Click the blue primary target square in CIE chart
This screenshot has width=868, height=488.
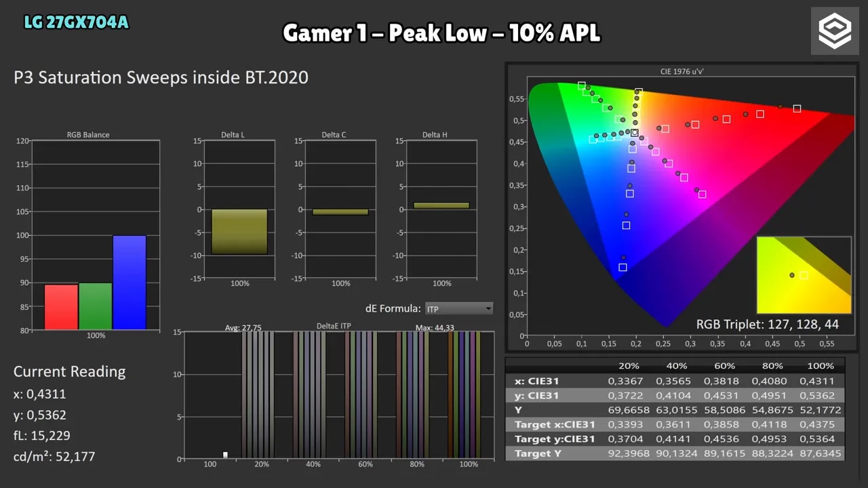(623, 268)
